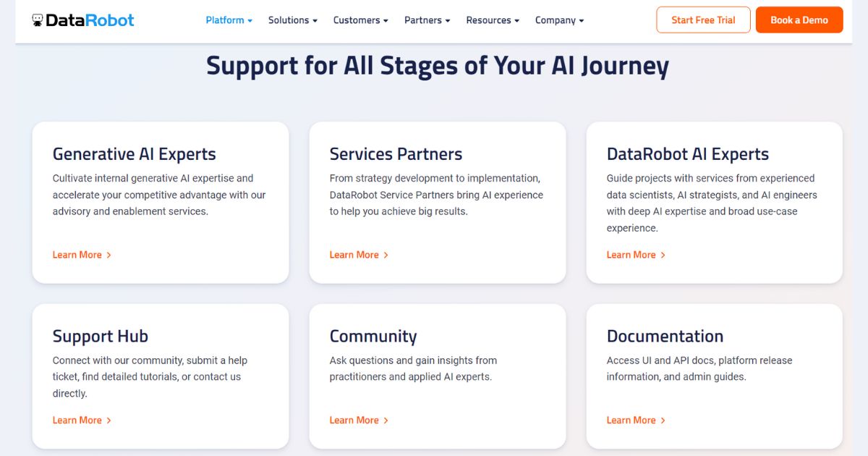Click the Community card title
Viewport: 868px width, 456px height.
coord(373,337)
